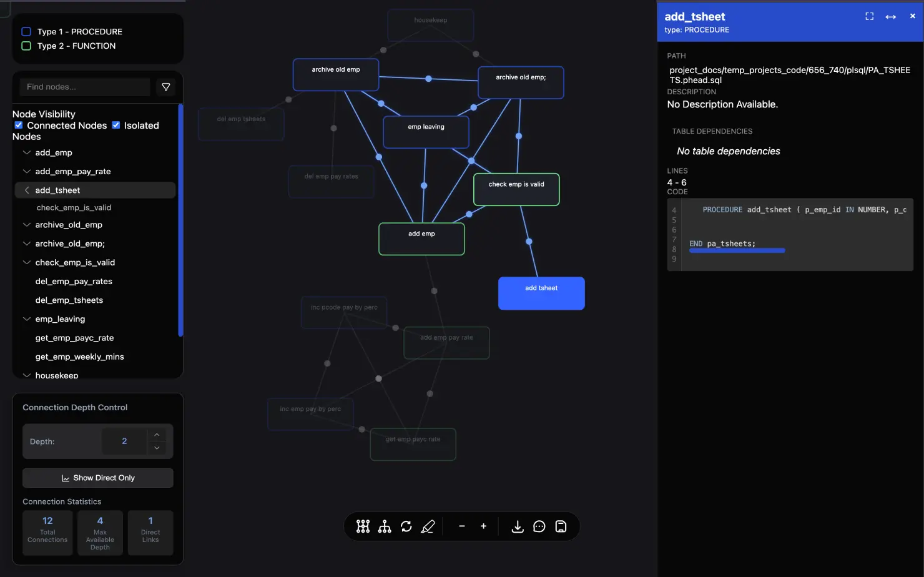Click the END pa_tsheets; code line
Image resolution: width=924 pixels, height=577 pixels.
click(x=722, y=244)
